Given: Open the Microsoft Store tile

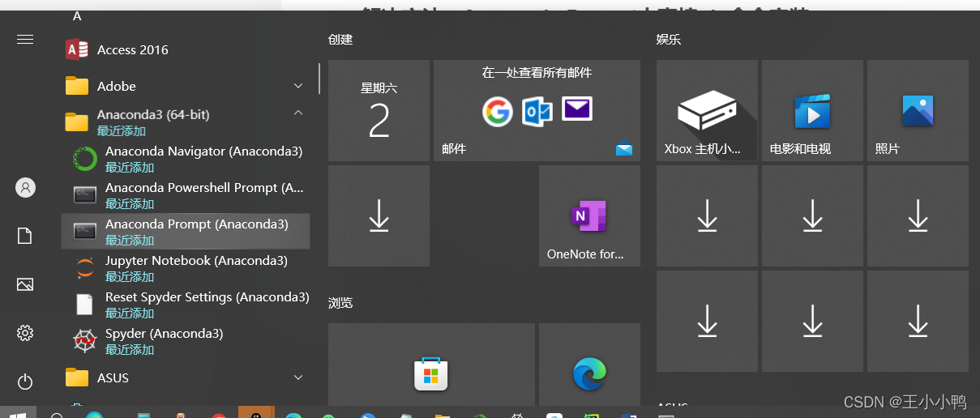Looking at the screenshot, I should click(x=431, y=364).
